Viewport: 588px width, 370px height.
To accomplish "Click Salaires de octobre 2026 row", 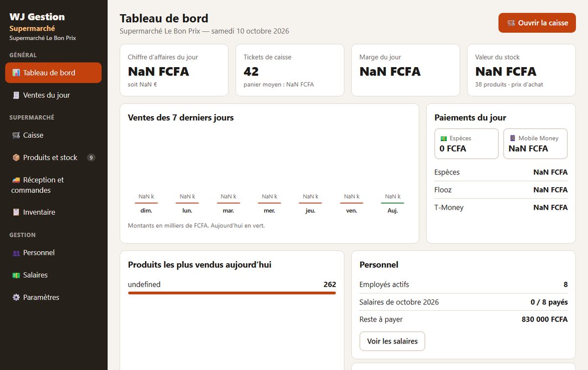I will click(464, 302).
